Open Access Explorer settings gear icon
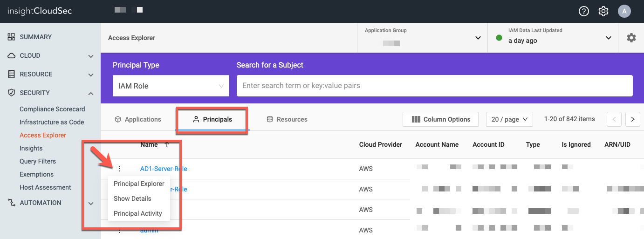The image size is (644, 239). tap(631, 38)
